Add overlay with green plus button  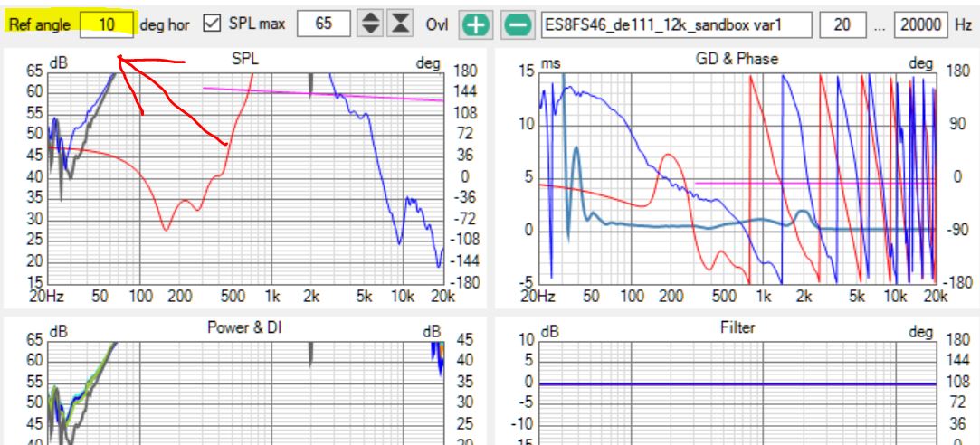pos(476,25)
